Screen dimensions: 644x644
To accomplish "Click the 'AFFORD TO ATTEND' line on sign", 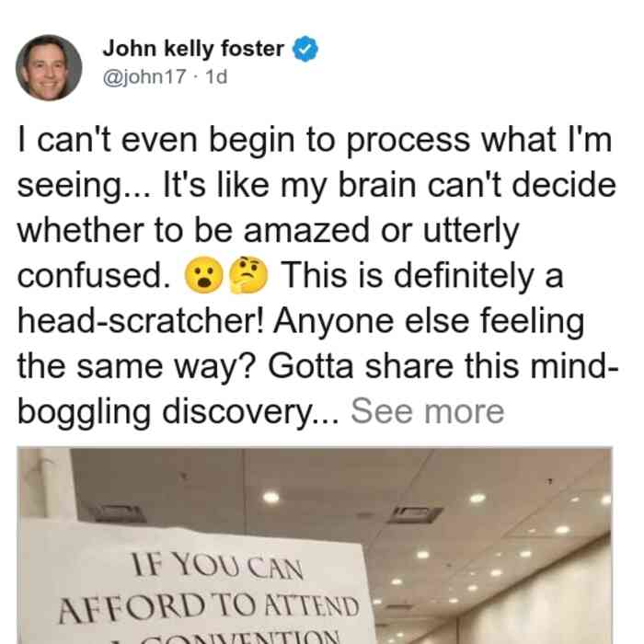I will point(209,607).
